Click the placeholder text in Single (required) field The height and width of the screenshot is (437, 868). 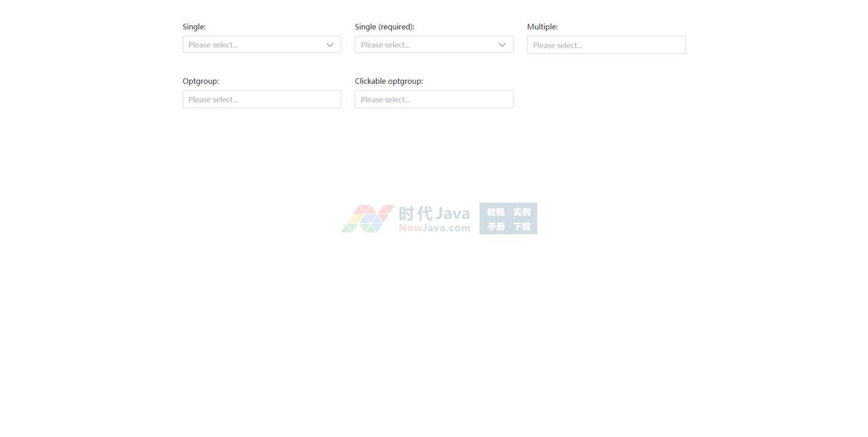386,45
